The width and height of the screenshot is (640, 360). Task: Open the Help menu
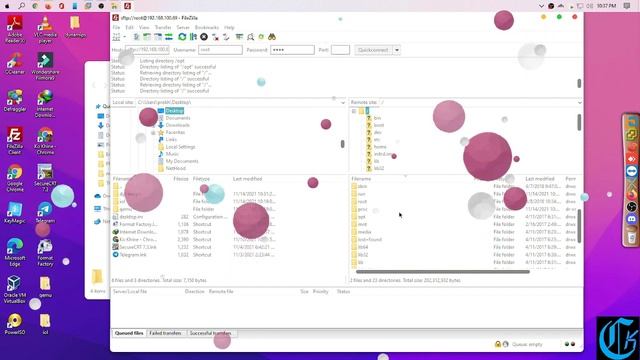pos(229,27)
